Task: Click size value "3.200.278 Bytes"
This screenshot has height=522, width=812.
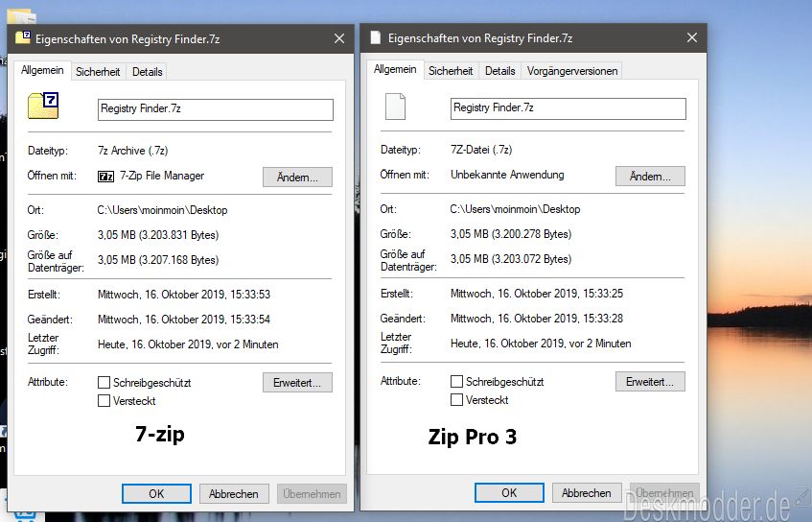Action: click(x=531, y=234)
